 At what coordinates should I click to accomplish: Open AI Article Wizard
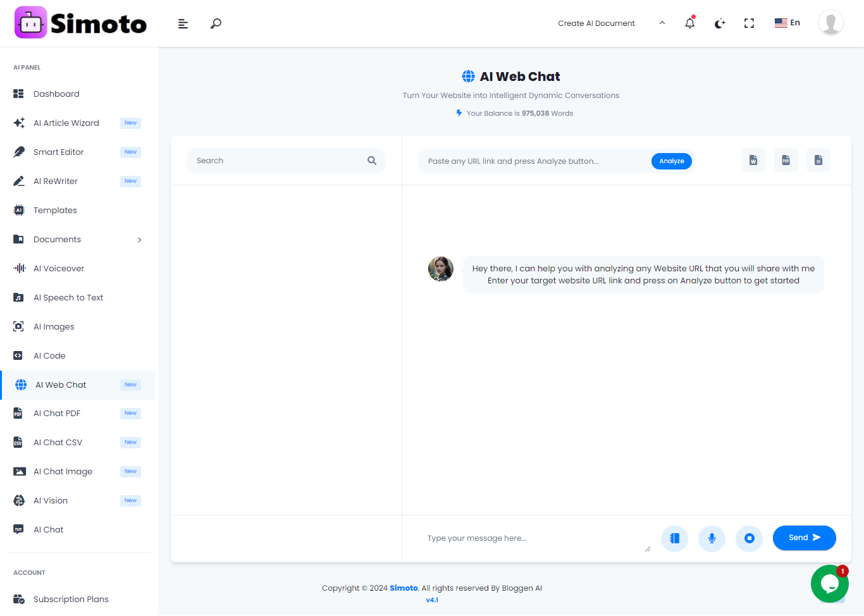point(66,123)
